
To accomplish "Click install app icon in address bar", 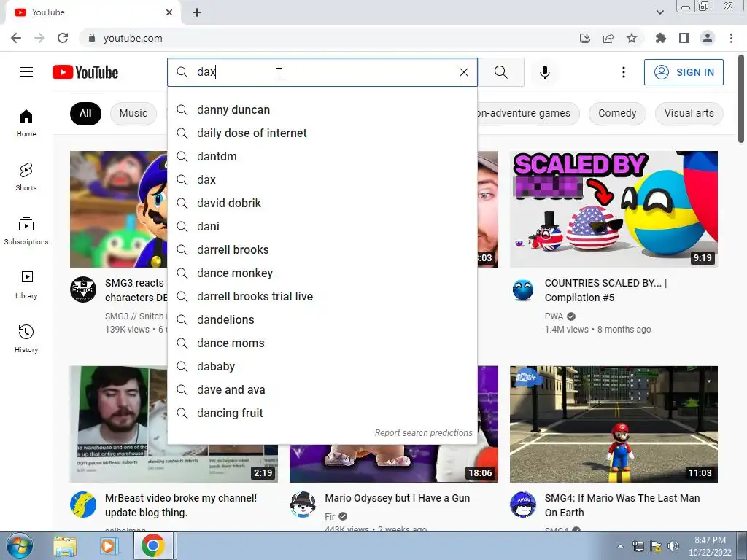I will click(x=585, y=38).
